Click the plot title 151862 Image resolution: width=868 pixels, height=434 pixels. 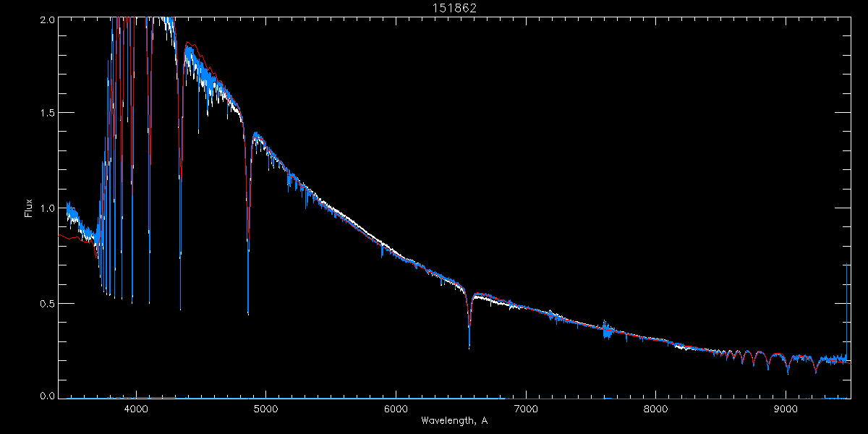[454, 8]
